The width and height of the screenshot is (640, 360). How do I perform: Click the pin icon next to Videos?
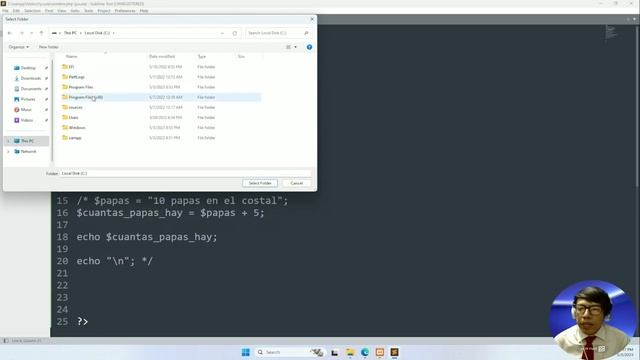click(x=47, y=120)
